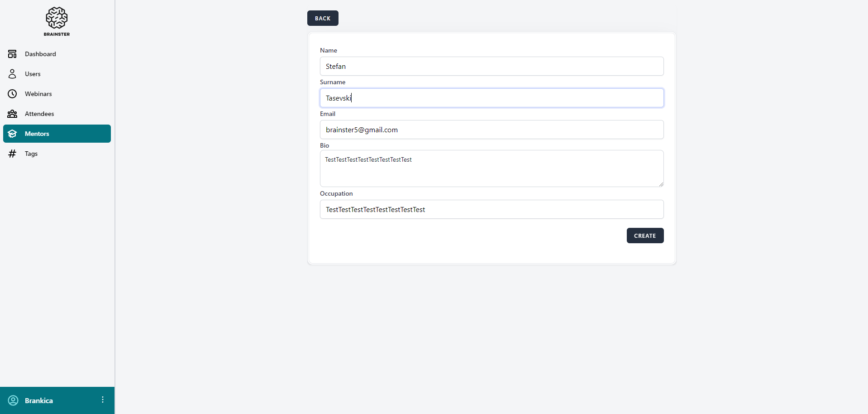
Task: Click the Dashboard layout icon
Action: [x=12, y=54]
